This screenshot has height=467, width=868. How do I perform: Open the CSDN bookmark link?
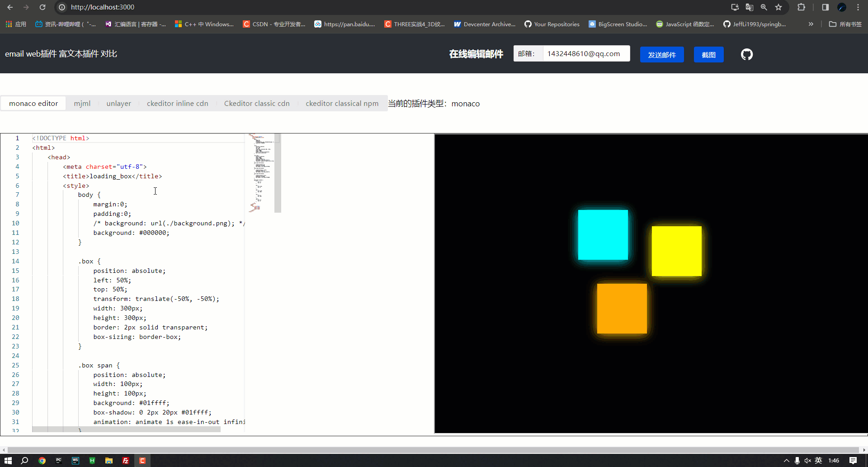(274, 24)
